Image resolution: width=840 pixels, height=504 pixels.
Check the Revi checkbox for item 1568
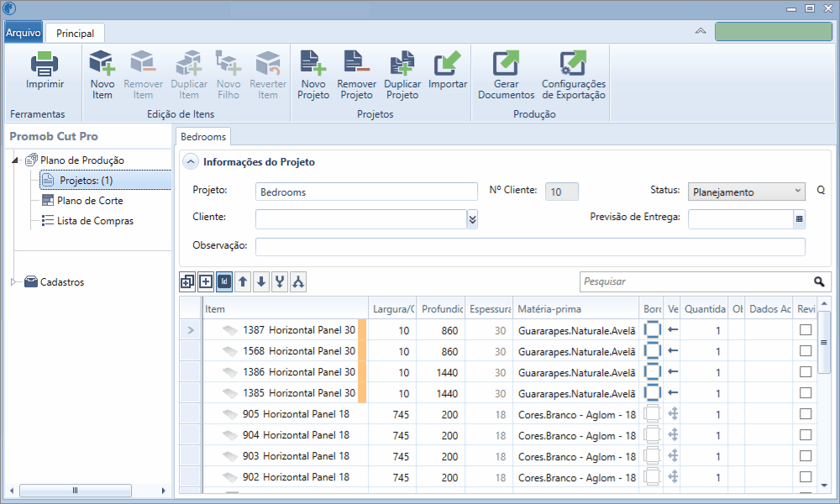pyautogui.click(x=806, y=351)
